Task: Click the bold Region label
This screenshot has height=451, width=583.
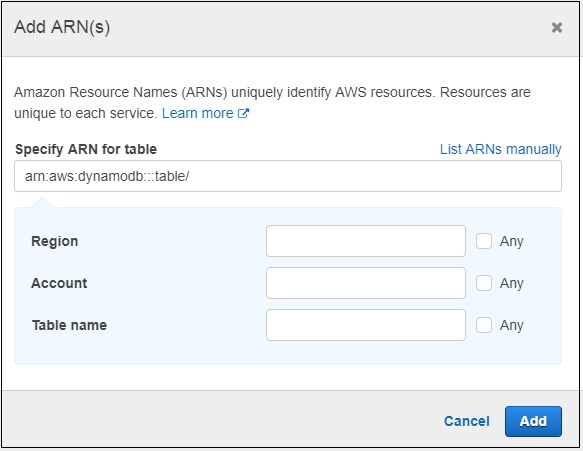Action: click(55, 241)
